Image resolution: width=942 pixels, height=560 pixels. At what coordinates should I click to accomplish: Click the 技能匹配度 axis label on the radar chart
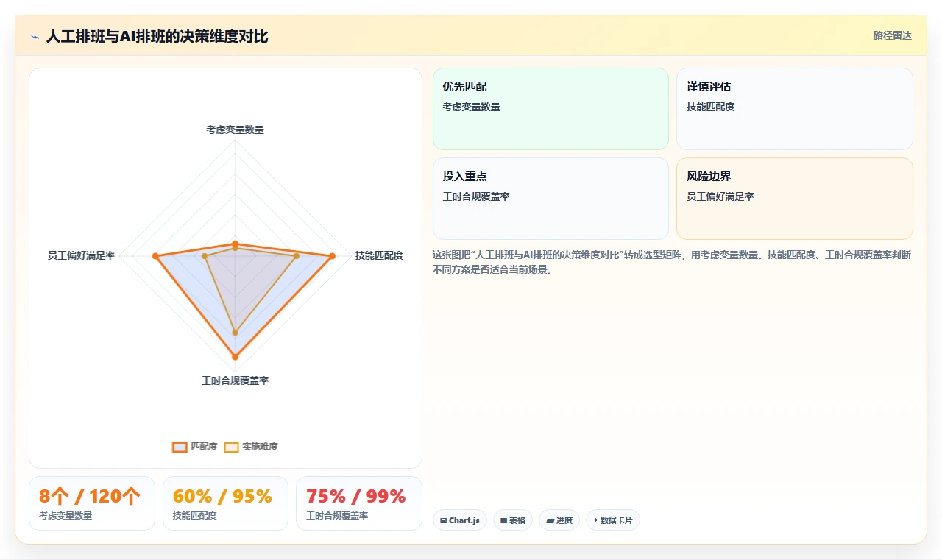click(x=379, y=255)
